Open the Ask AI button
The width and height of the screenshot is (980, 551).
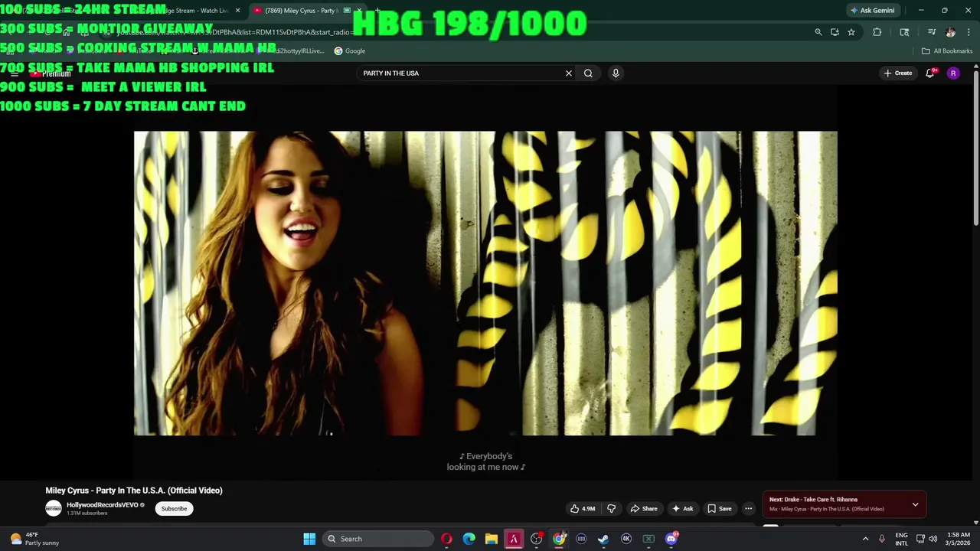[x=682, y=508]
